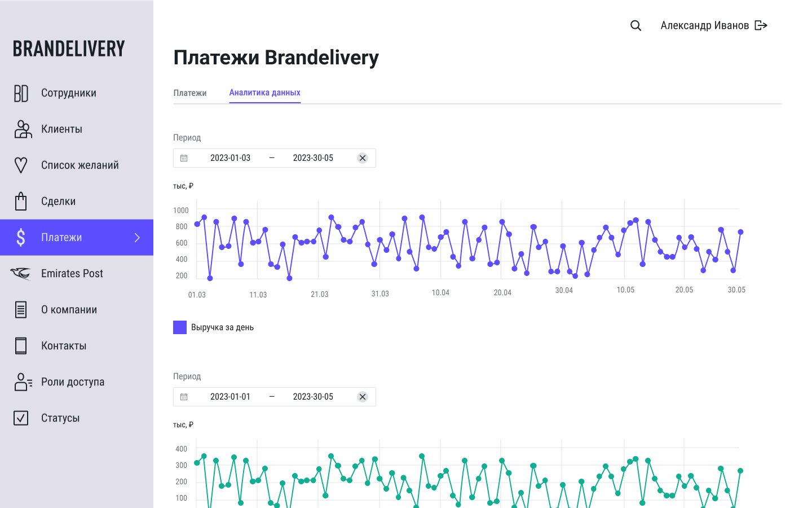The image size is (812, 508).
Task: Click the Роли доступа user icon
Action: (23, 382)
